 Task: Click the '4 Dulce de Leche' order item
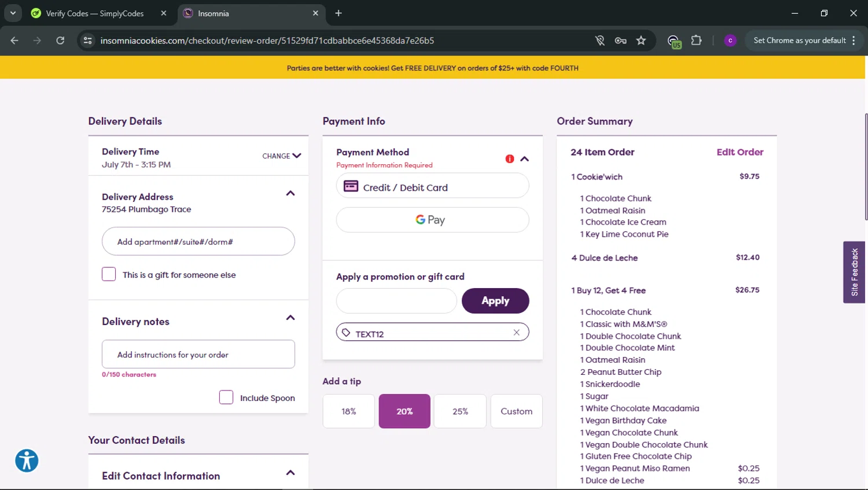pos(604,258)
